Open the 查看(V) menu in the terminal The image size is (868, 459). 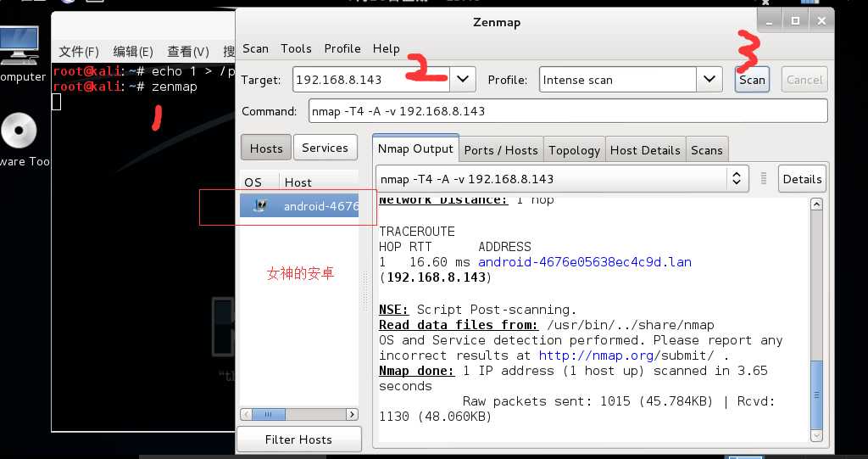tap(188, 52)
